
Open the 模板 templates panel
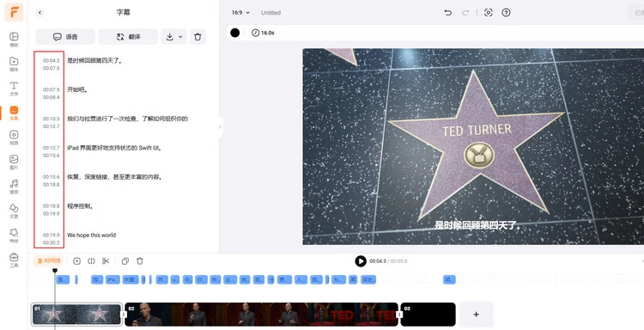click(x=14, y=40)
